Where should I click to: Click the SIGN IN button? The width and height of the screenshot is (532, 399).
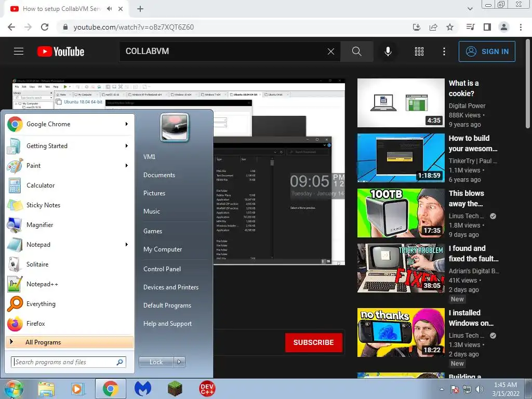click(x=487, y=51)
